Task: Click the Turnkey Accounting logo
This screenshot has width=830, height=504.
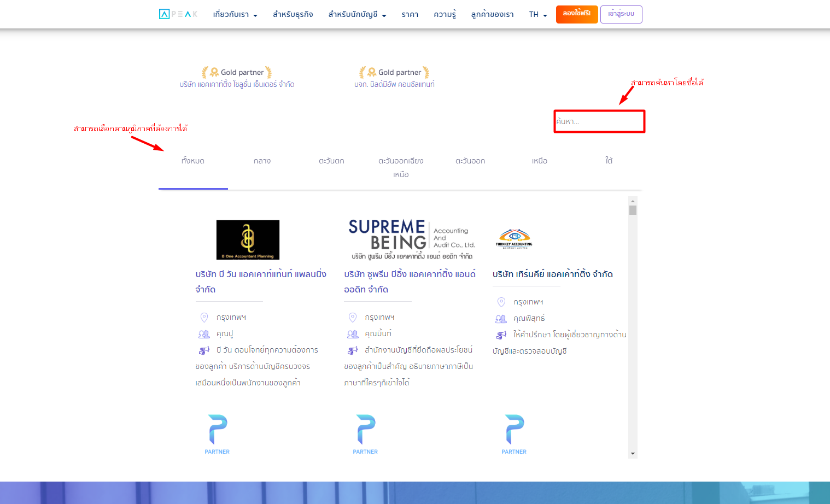Action: pyautogui.click(x=514, y=239)
